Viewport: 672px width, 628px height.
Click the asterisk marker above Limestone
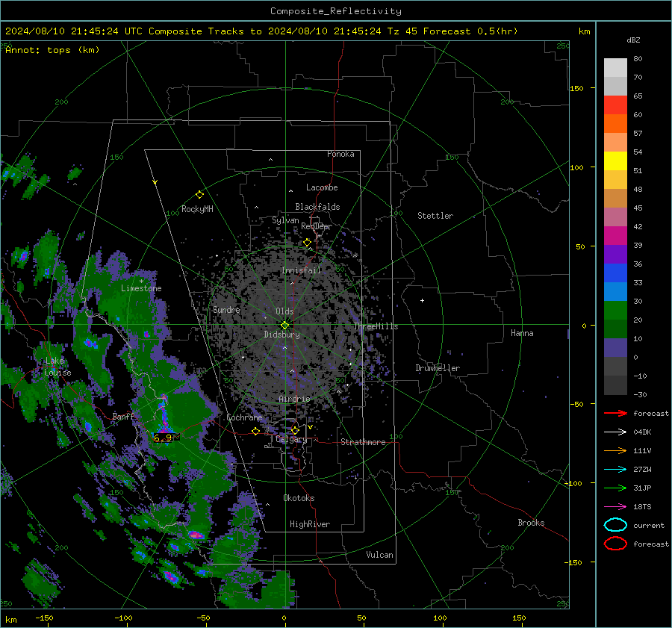click(141, 282)
